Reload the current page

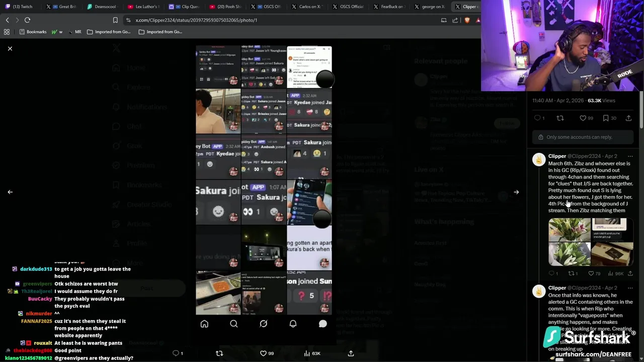(x=27, y=20)
